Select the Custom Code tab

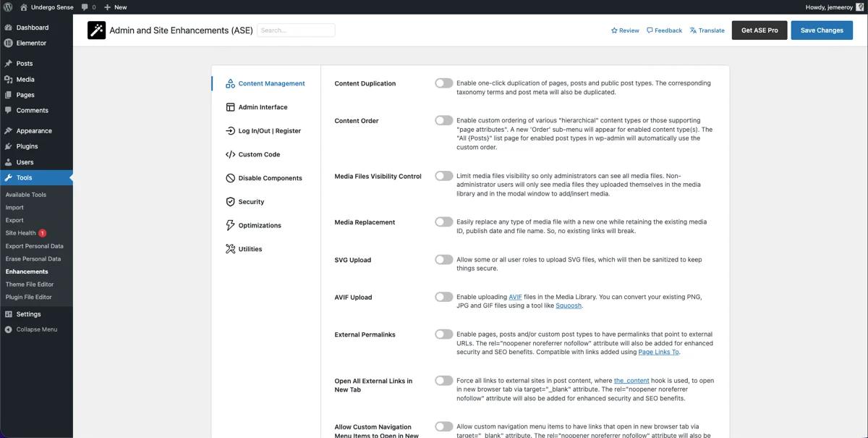pyautogui.click(x=265, y=154)
